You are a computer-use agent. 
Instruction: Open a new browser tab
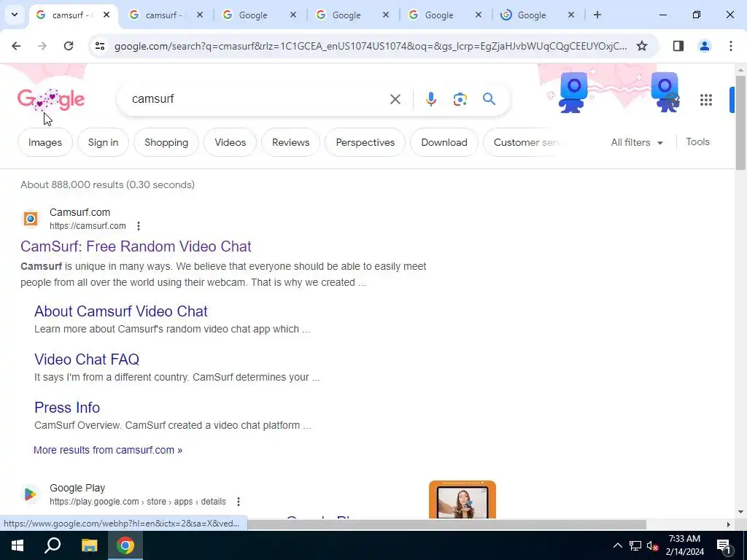point(597,15)
